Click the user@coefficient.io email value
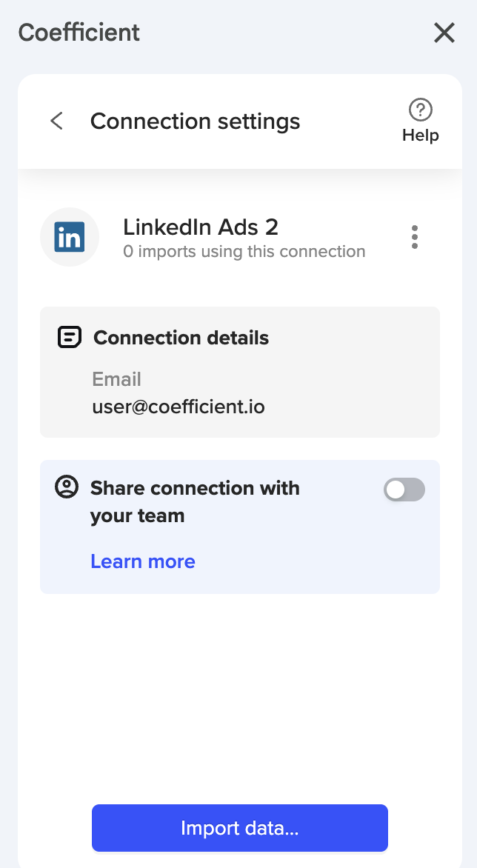The height and width of the screenshot is (868, 477). pyautogui.click(x=179, y=407)
